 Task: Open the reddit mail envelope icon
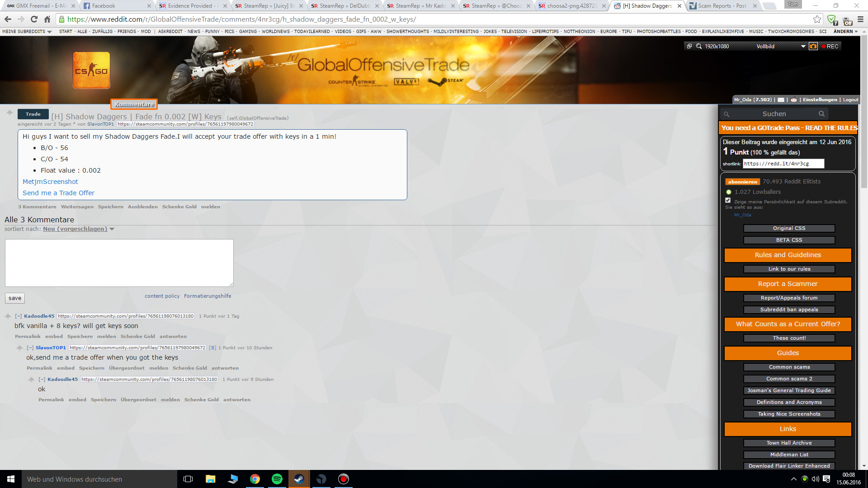(x=781, y=100)
